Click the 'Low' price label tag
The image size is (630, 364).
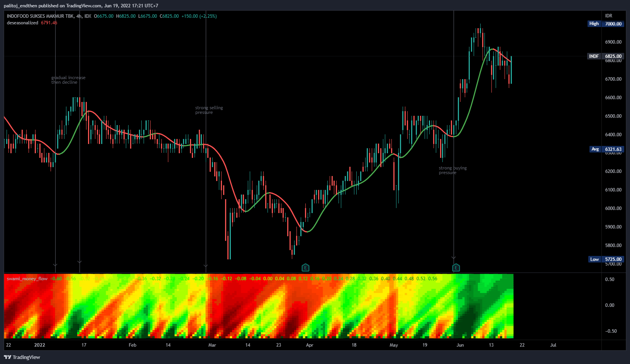point(594,259)
